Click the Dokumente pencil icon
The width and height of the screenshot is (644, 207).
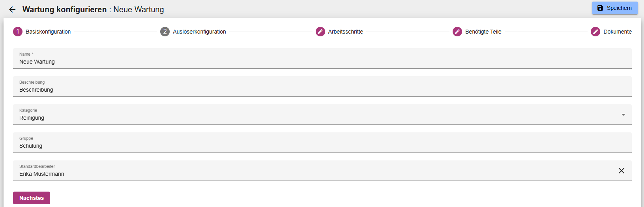pyautogui.click(x=595, y=32)
